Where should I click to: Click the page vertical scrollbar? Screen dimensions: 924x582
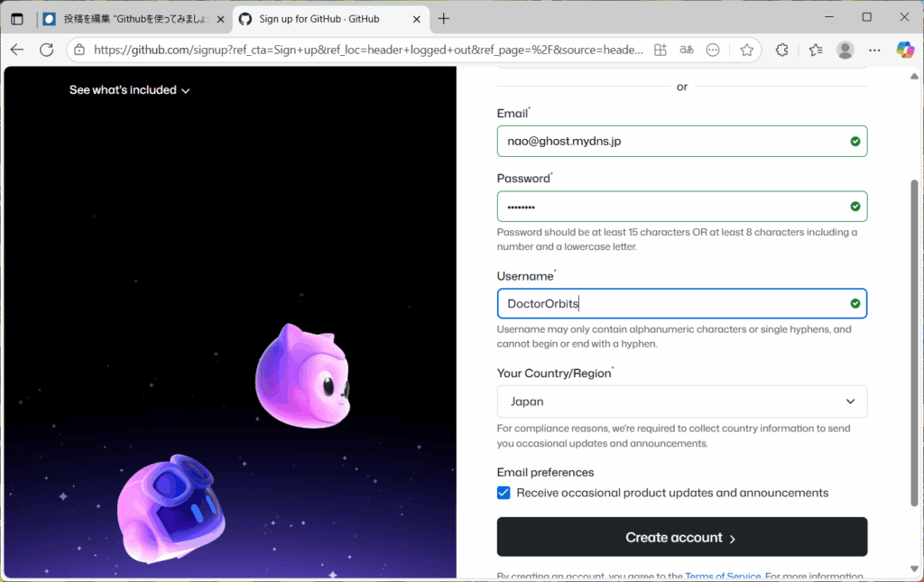click(x=914, y=343)
